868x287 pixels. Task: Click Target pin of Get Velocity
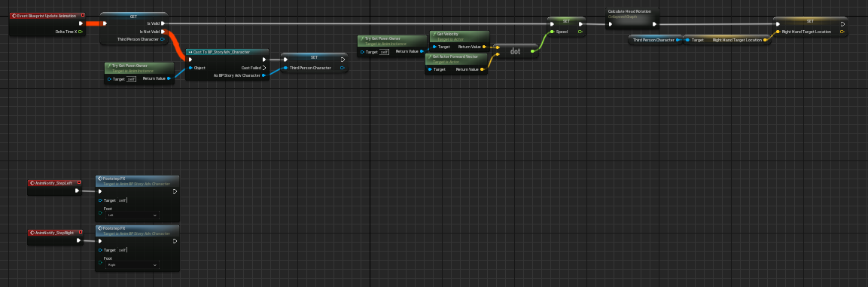pyautogui.click(x=434, y=47)
